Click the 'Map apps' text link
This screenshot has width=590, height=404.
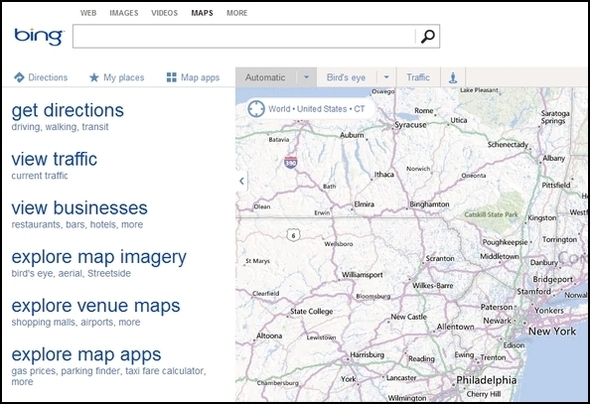[200, 77]
